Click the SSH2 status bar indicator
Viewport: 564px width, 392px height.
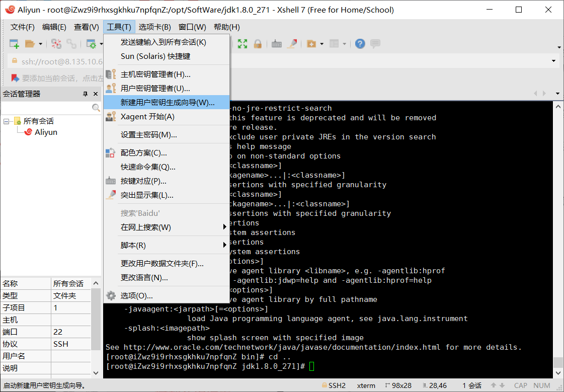point(334,385)
